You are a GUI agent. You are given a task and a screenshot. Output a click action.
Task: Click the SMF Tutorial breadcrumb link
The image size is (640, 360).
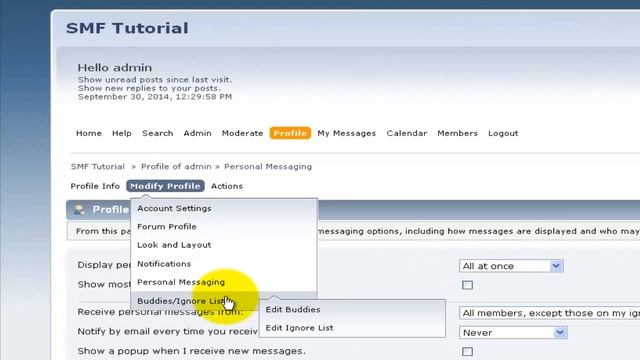[98, 167]
